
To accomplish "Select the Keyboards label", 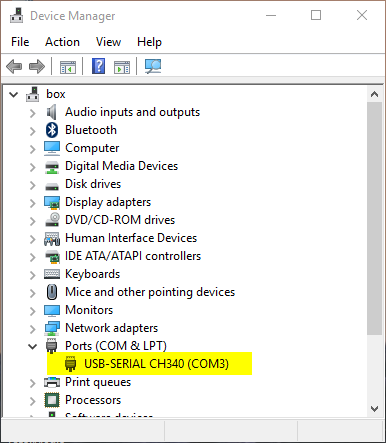I will (x=92, y=274).
